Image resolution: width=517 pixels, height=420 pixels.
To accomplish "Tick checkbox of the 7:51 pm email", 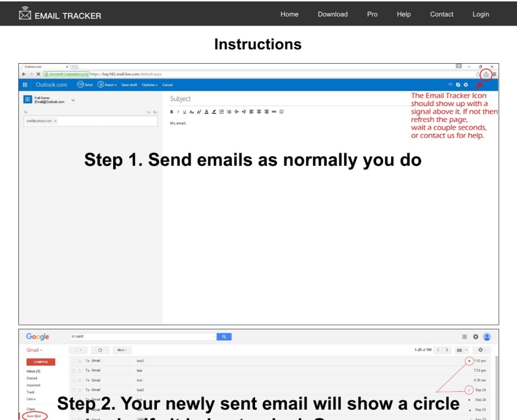I will click(x=73, y=371).
